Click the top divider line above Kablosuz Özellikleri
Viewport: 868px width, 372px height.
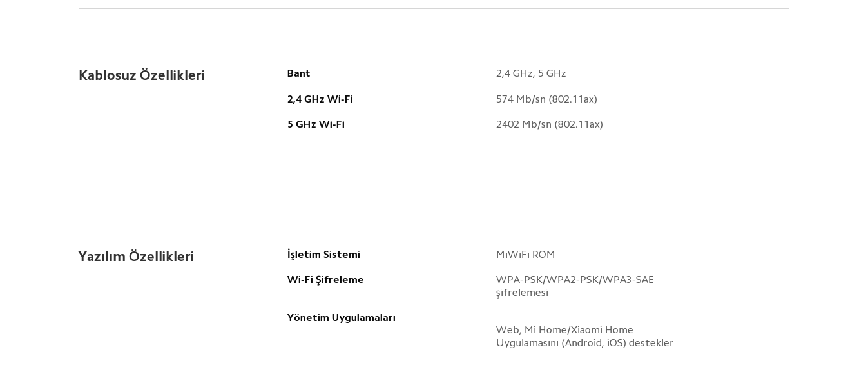(x=434, y=8)
